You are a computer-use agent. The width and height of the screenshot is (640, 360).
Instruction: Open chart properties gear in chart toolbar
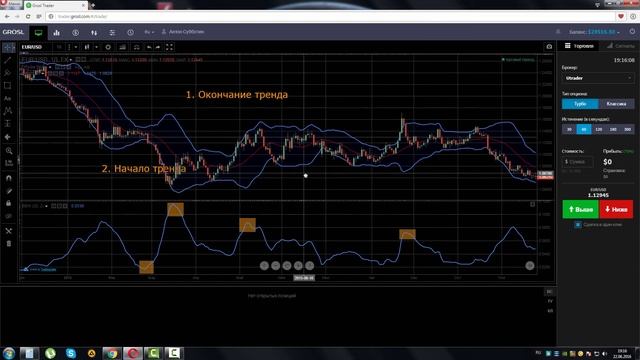[x=108, y=47]
